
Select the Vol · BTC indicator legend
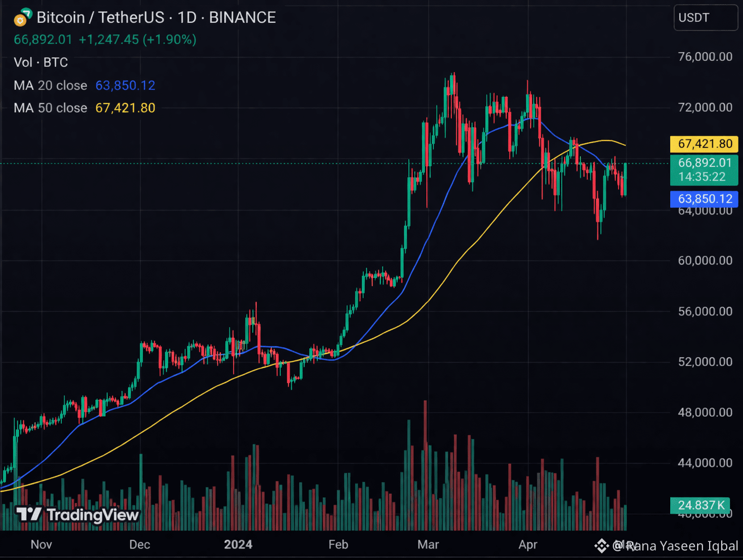click(x=41, y=62)
